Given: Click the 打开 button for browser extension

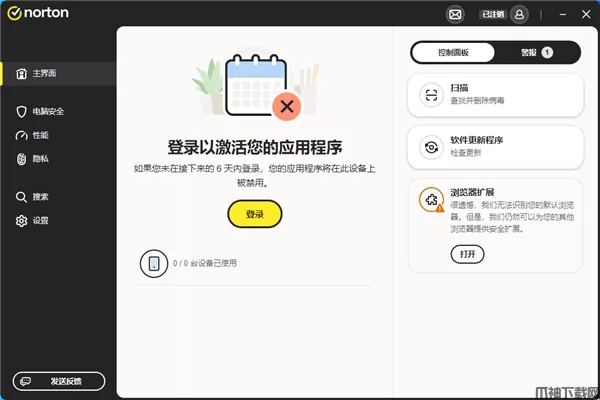Looking at the screenshot, I should tap(467, 254).
